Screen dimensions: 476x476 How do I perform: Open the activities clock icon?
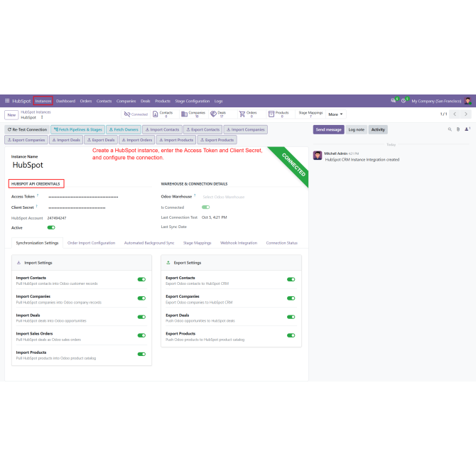[404, 101]
